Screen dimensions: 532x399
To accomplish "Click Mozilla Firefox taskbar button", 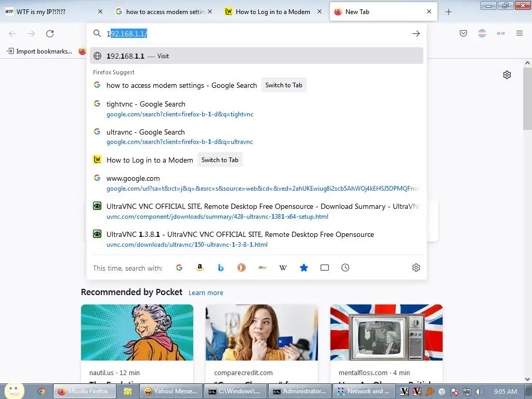I will (85, 391).
